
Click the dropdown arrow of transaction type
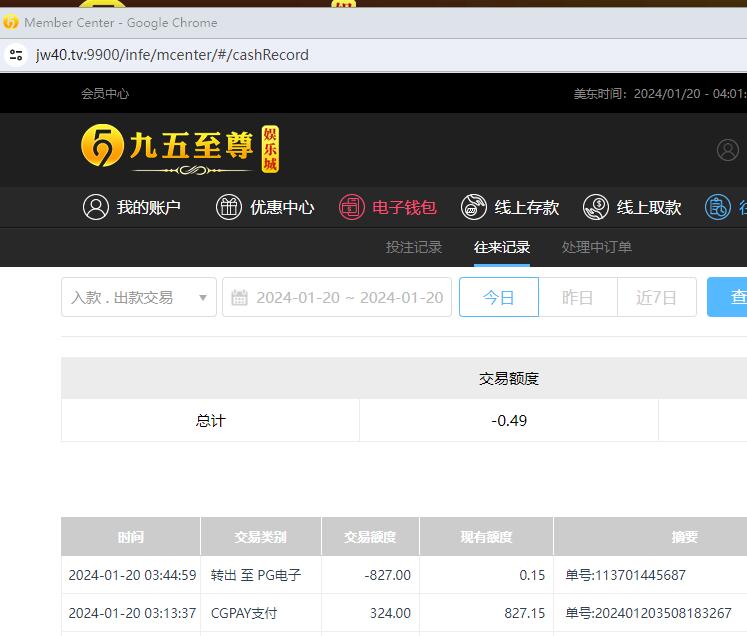(x=202, y=298)
